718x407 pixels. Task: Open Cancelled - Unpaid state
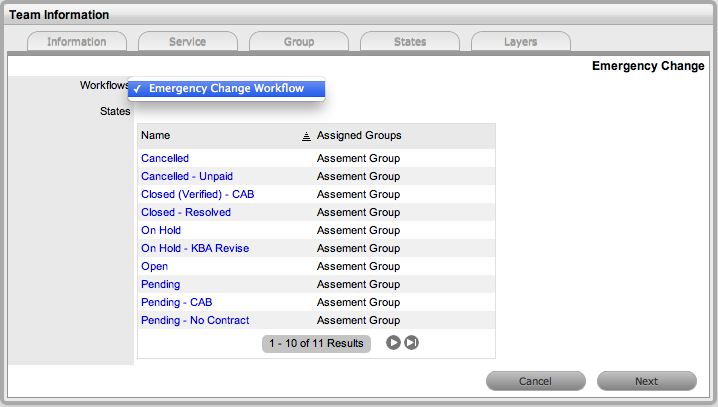click(187, 176)
